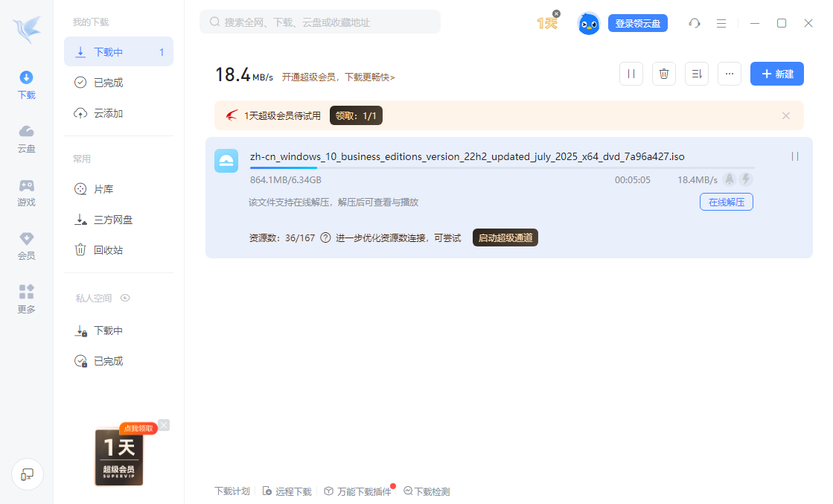Image resolution: width=833 pixels, height=504 pixels.
Task: Click the 启动超级通道 button
Action: (x=505, y=237)
